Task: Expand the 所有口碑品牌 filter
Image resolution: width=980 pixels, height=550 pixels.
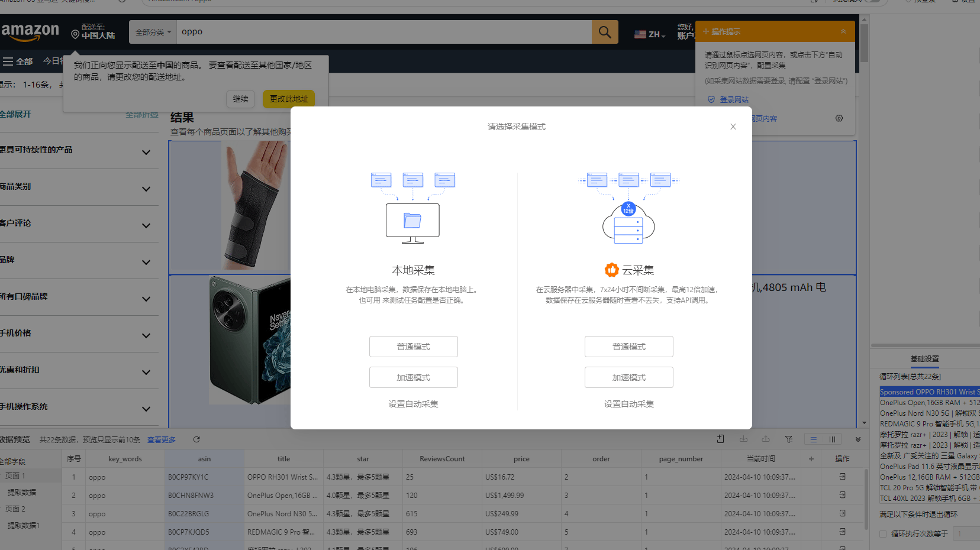Action: (146, 299)
